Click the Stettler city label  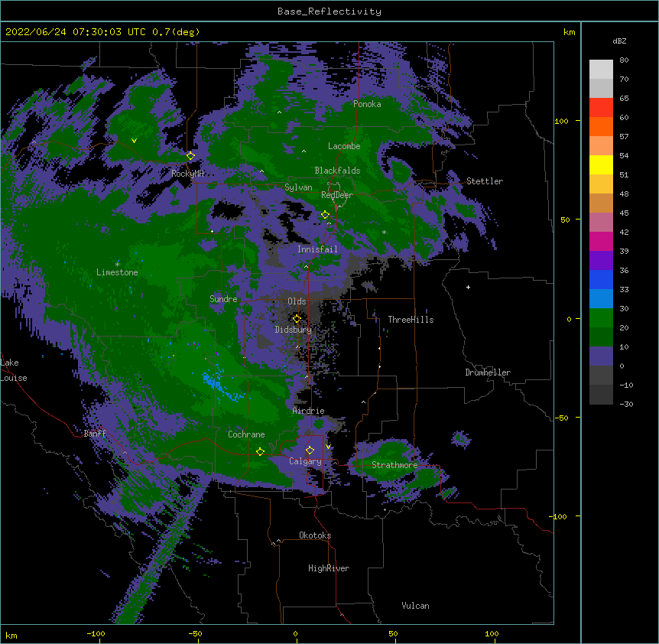coord(485,181)
